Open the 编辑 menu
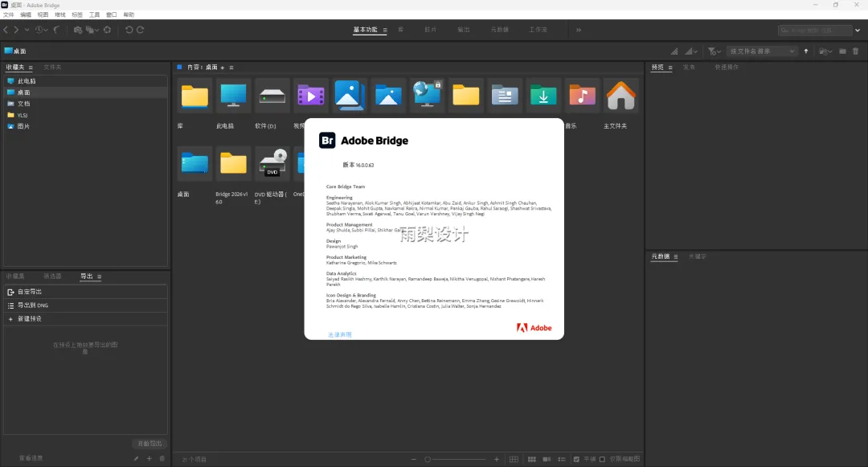Image resolution: width=868 pixels, height=467 pixels. tap(26, 15)
